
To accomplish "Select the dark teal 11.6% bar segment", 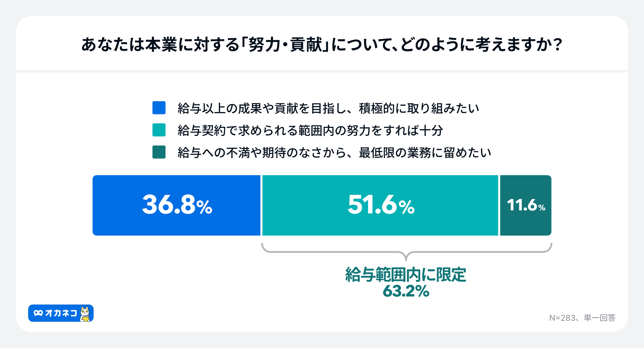I will click(526, 205).
